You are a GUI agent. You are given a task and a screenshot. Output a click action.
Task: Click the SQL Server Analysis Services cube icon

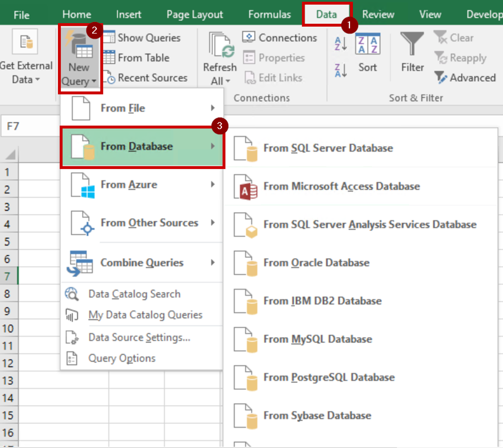point(245,225)
